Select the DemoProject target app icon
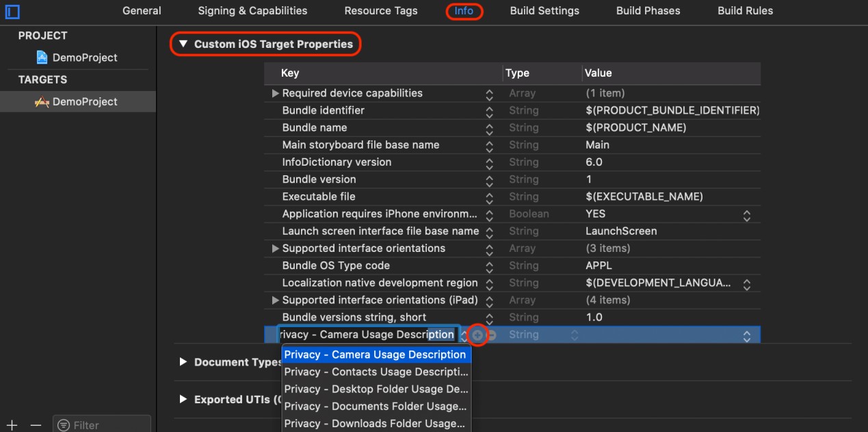This screenshot has width=868, height=432. click(42, 102)
